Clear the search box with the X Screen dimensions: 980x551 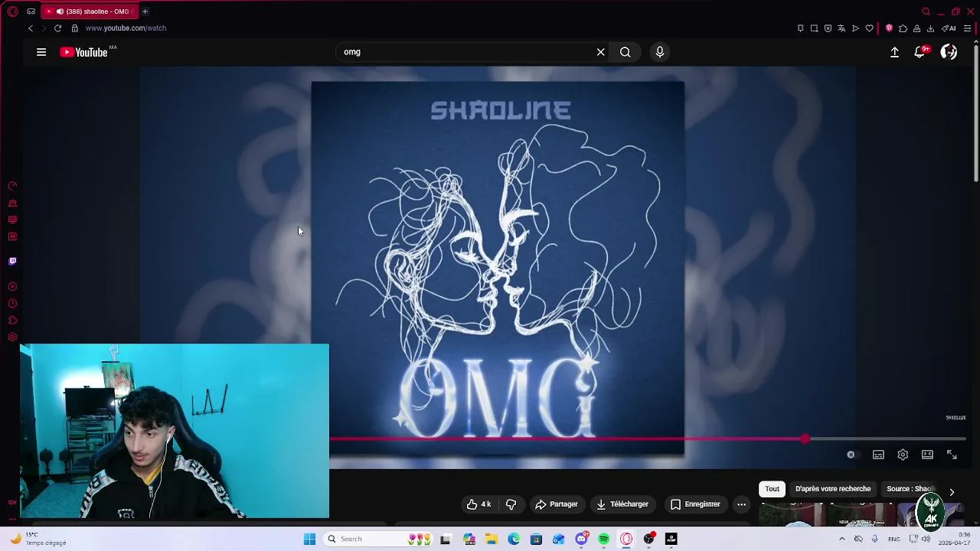pos(601,52)
